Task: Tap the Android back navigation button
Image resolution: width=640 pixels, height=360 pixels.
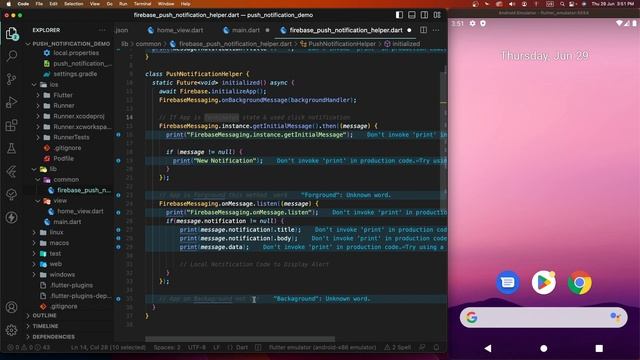Action: coord(488,348)
